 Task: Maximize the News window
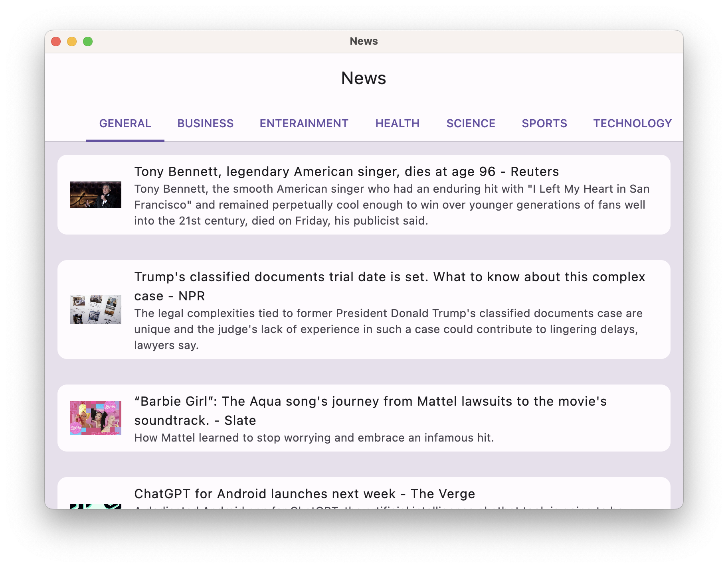pos(88,41)
